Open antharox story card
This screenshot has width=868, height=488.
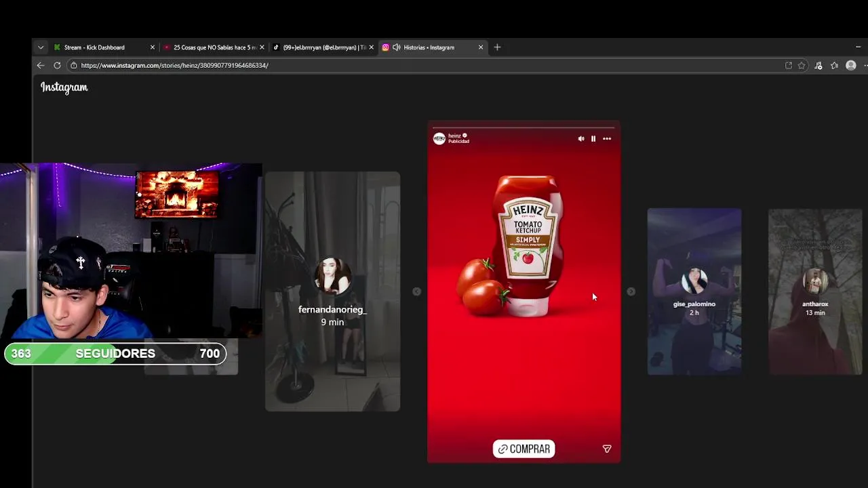815,291
